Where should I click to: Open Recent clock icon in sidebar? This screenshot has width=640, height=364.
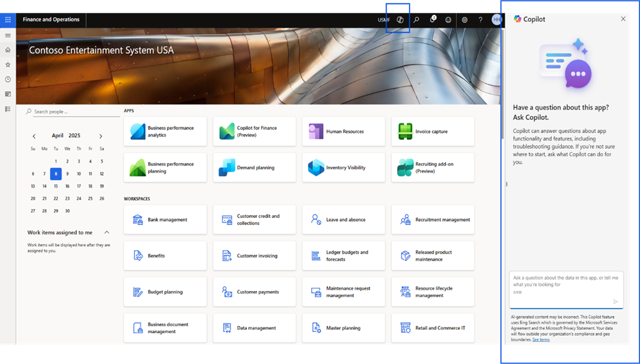click(8, 79)
